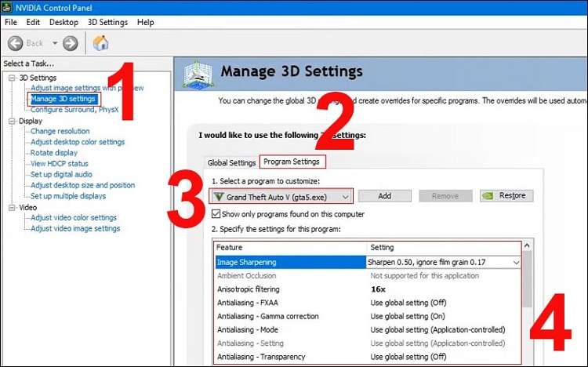Click the Forward navigation arrow icon
The width and height of the screenshot is (588, 367).
(70, 43)
